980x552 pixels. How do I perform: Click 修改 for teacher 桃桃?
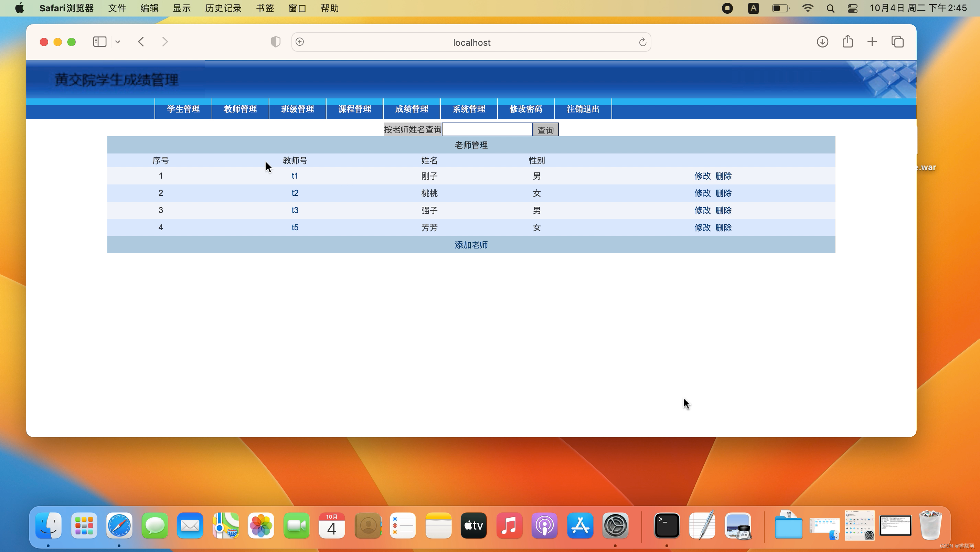tap(702, 193)
